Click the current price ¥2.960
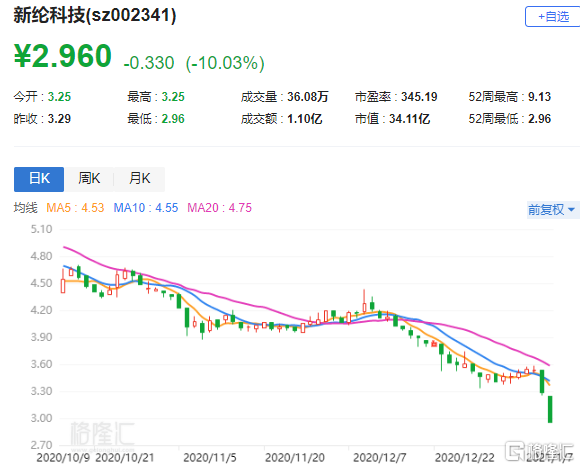The image size is (580, 468). click(x=63, y=56)
